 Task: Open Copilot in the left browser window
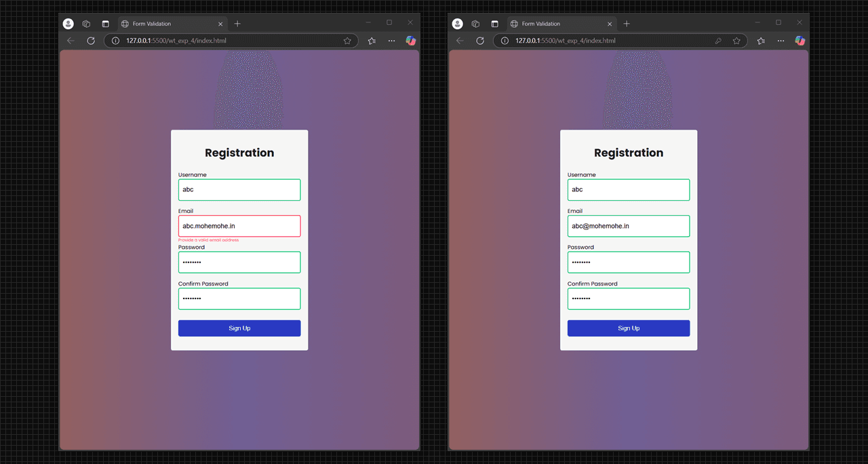tap(410, 41)
